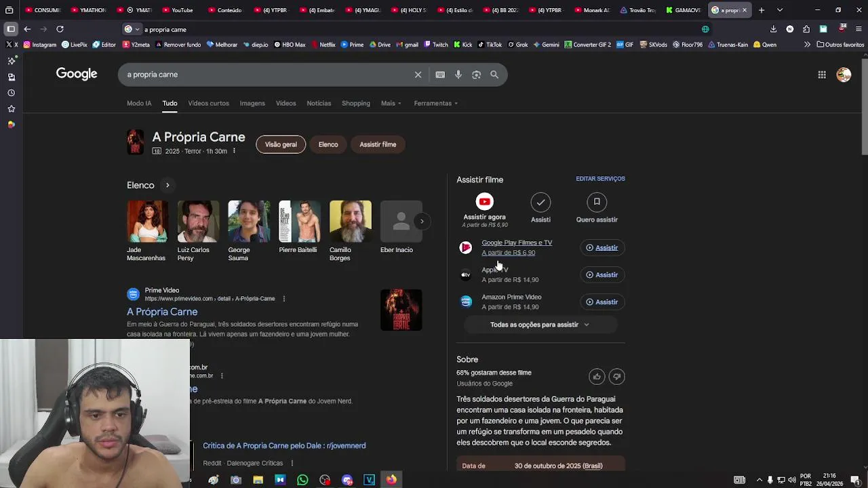Open Google Play Filmes e TV link
This screenshot has width=868, height=488.
pyautogui.click(x=517, y=243)
